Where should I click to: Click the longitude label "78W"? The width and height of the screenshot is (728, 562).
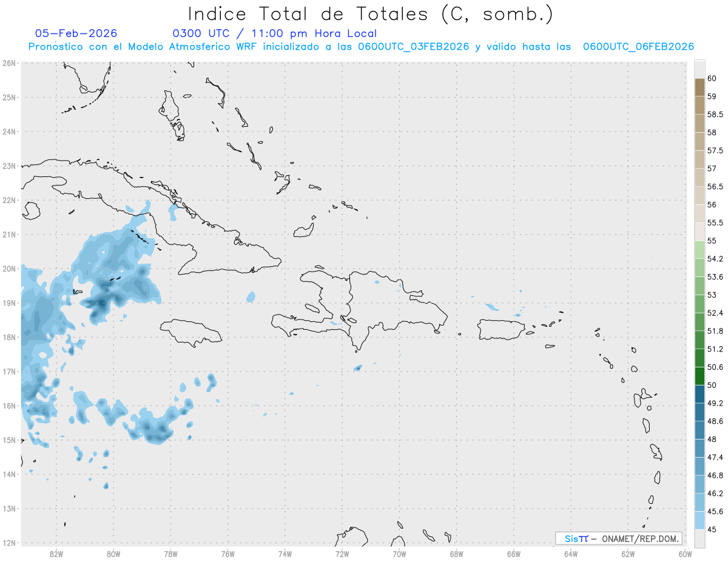tap(170, 554)
